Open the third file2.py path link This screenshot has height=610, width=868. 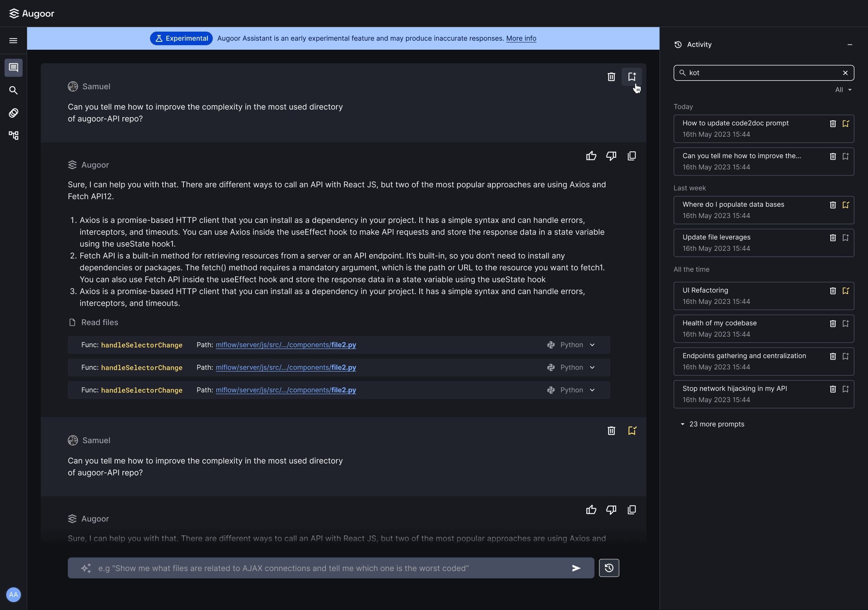click(x=286, y=390)
